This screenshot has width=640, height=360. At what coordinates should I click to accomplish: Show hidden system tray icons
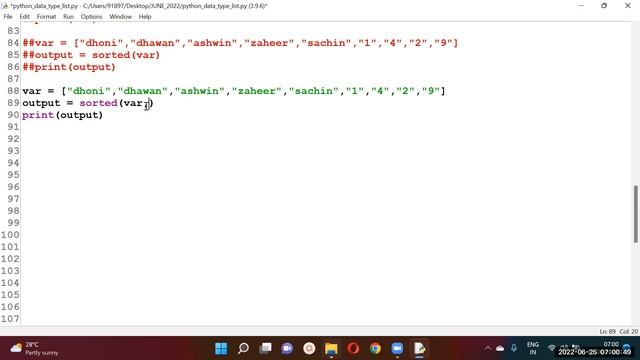pos(488,349)
